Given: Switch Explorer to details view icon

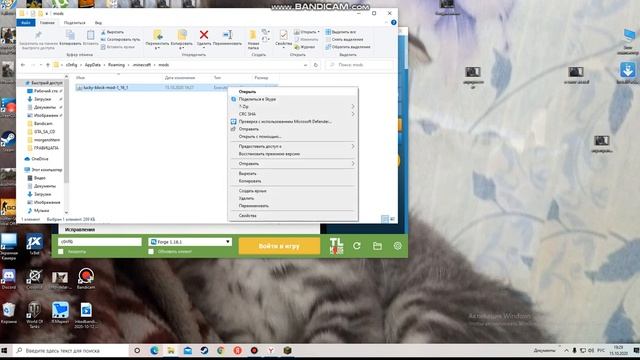Looking at the screenshot, I should 384,219.
